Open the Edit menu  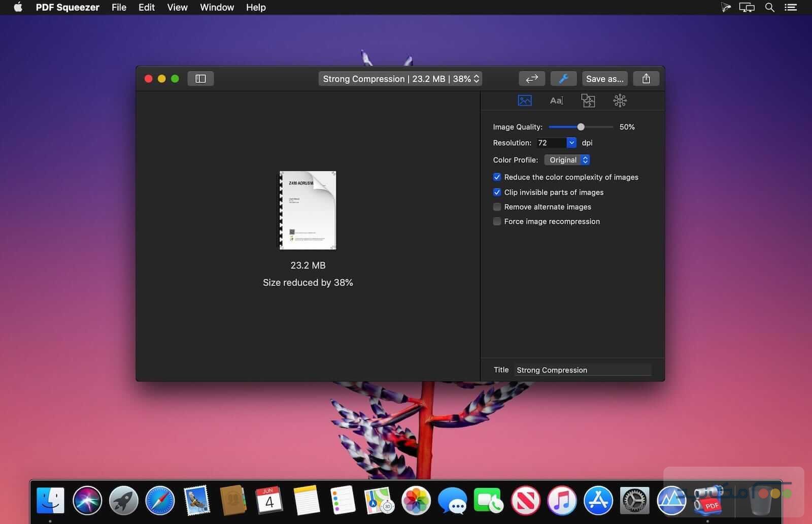coord(146,8)
